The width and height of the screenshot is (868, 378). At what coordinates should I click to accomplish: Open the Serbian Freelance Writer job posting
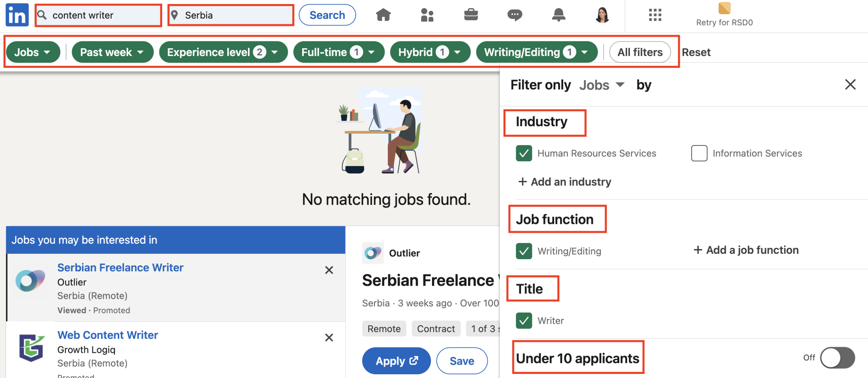(x=120, y=267)
